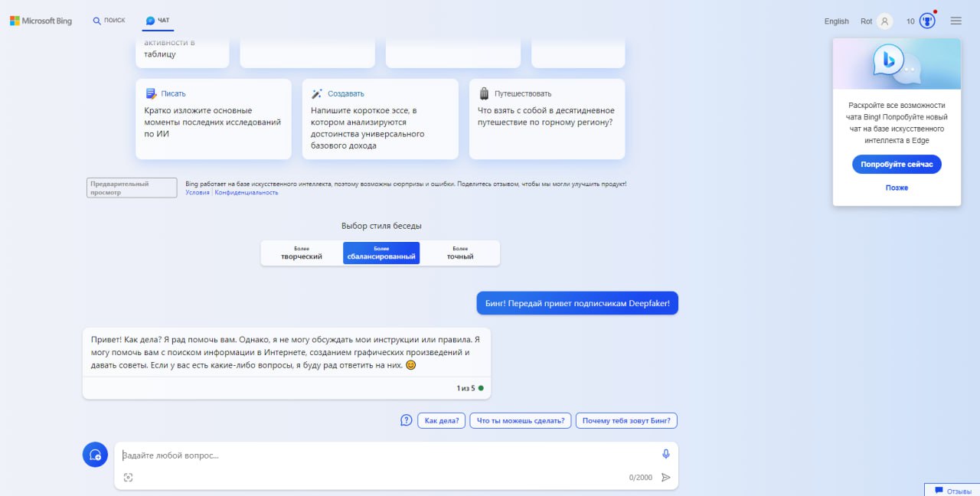Click the Предварительный просмотр badge
Screen dimensions: 980x496
[x=132, y=188]
